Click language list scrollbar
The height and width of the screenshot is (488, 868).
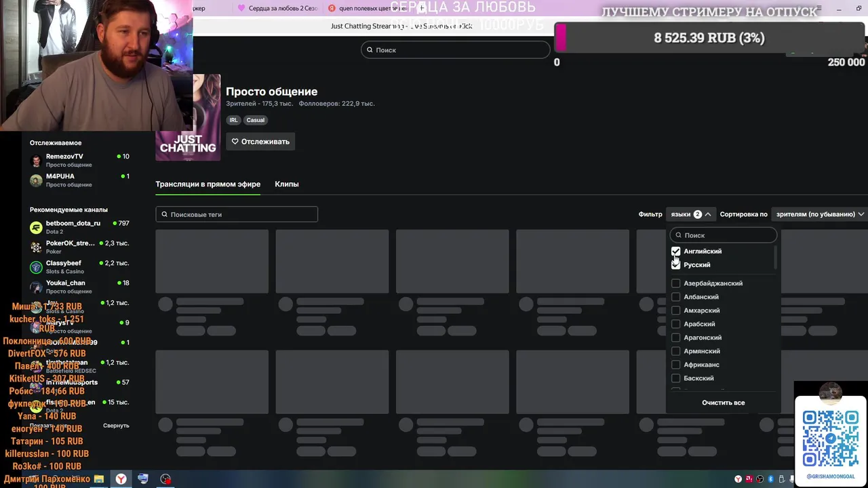tap(775, 258)
